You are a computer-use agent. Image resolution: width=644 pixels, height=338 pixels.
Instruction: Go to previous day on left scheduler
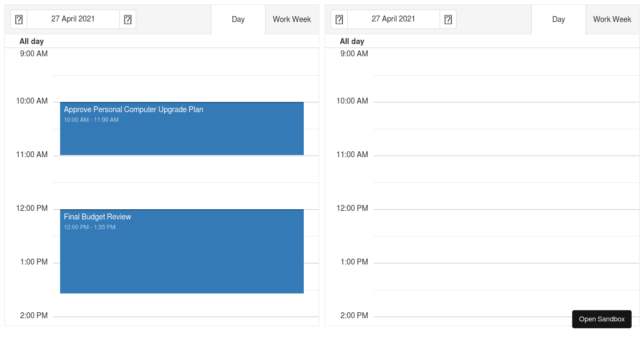19,19
